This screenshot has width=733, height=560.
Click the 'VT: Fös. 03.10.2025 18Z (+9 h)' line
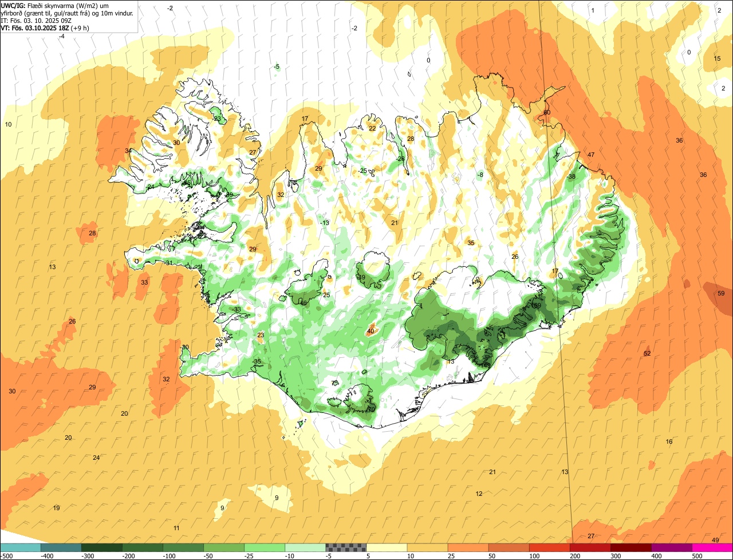[45, 28]
